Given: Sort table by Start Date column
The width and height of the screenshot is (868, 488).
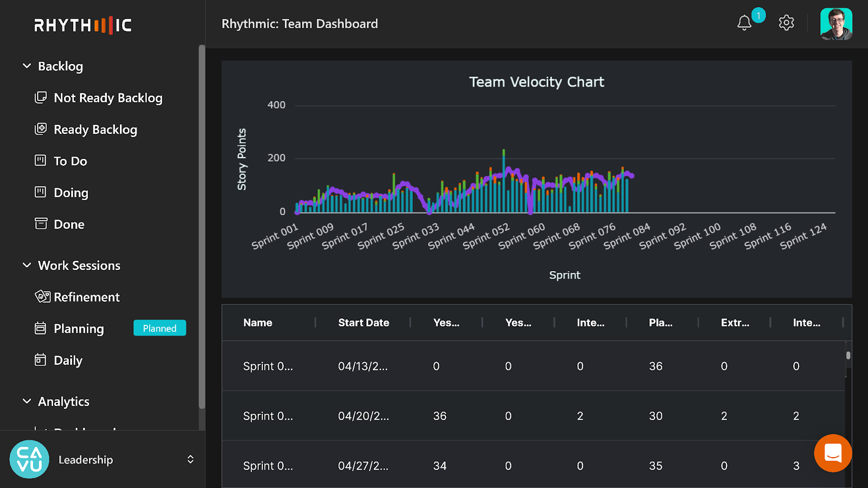Looking at the screenshot, I should (363, 323).
